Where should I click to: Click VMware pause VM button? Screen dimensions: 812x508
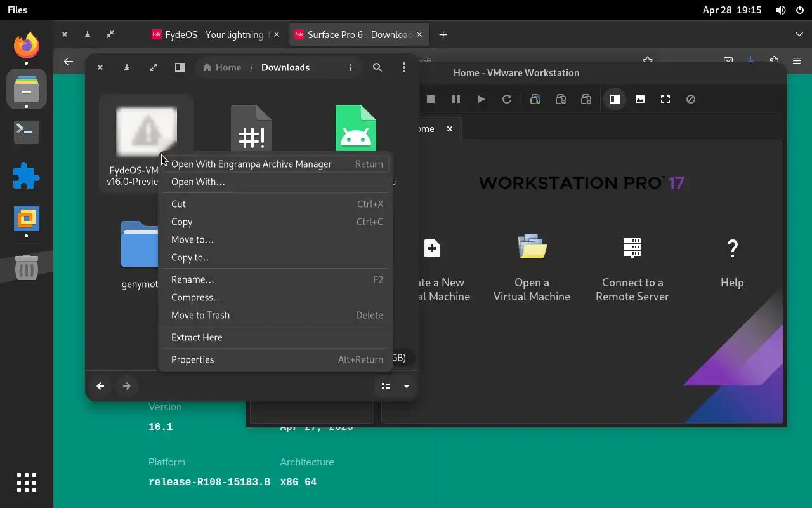coord(456,99)
